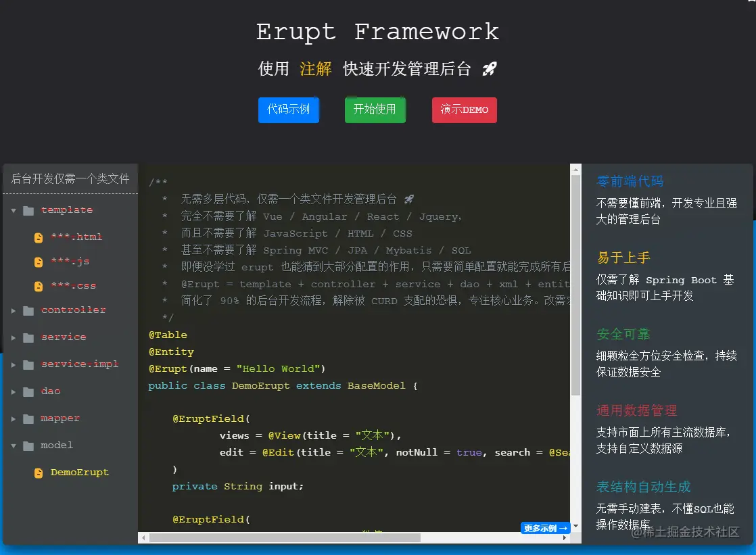
Task: Click the controller folder icon
Action: tap(28, 310)
